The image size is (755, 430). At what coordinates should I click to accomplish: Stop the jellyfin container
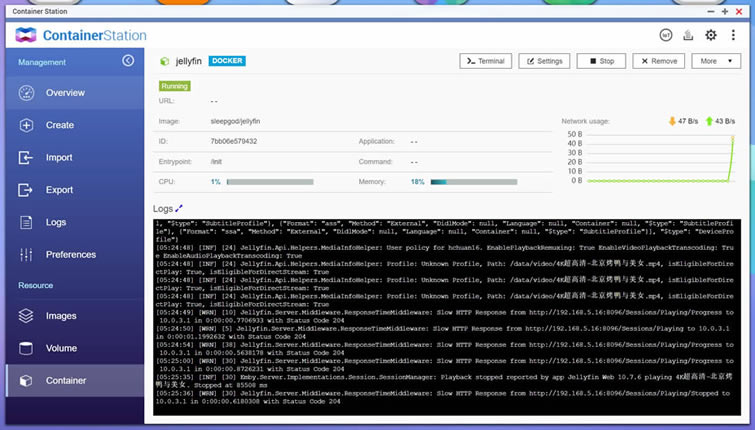pos(601,61)
